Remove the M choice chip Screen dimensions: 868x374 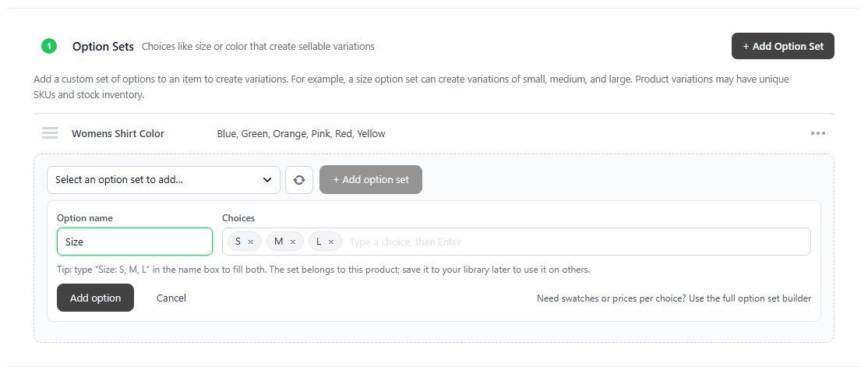click(293, 242)
